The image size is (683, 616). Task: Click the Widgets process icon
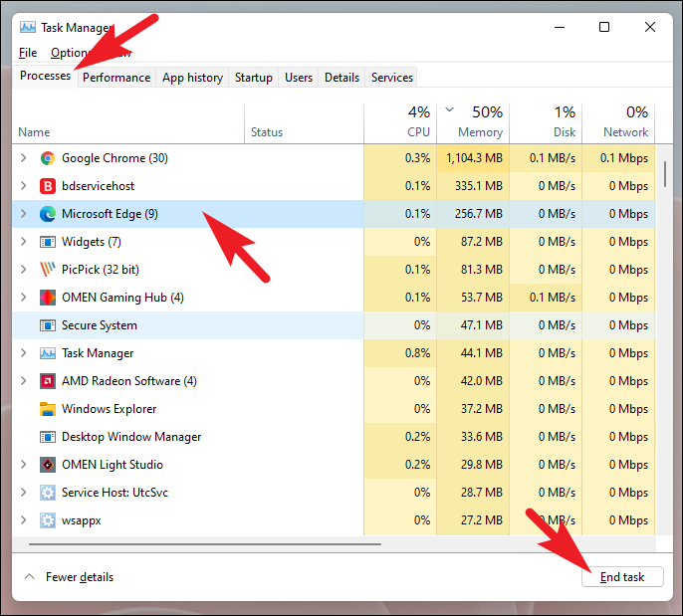coord(48,242)
